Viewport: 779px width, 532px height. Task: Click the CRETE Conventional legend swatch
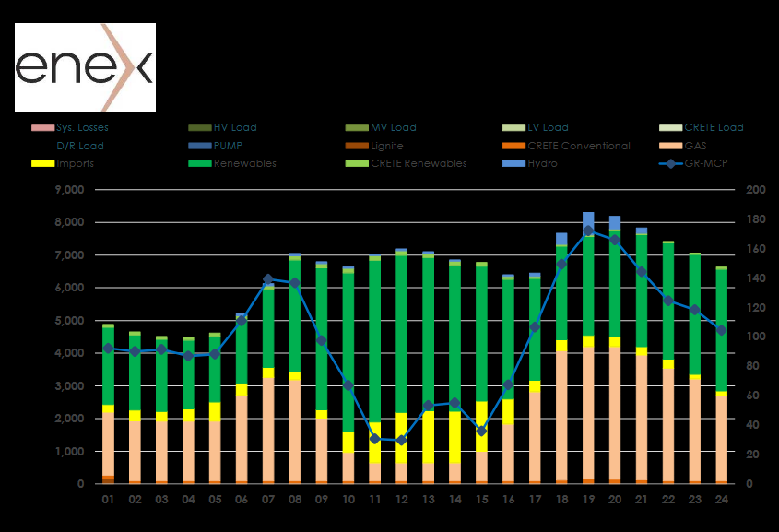513,146
